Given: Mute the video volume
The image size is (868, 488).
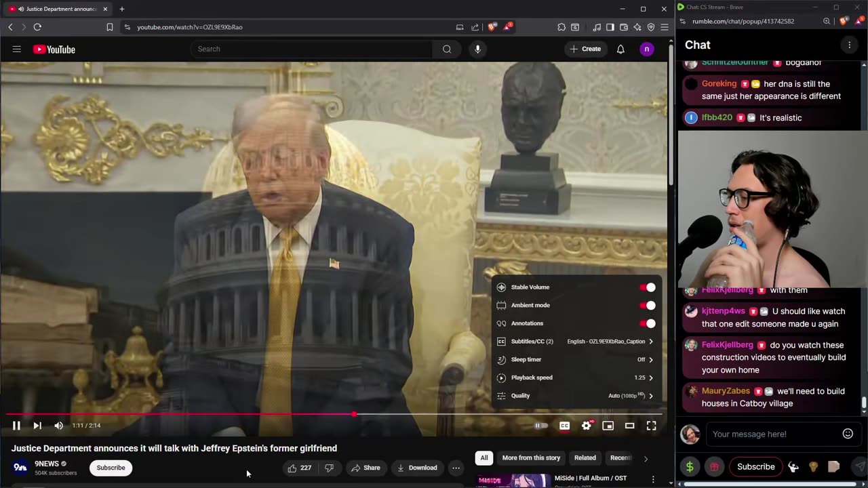Looking at the screenshot, I should (x=58, y=426).
